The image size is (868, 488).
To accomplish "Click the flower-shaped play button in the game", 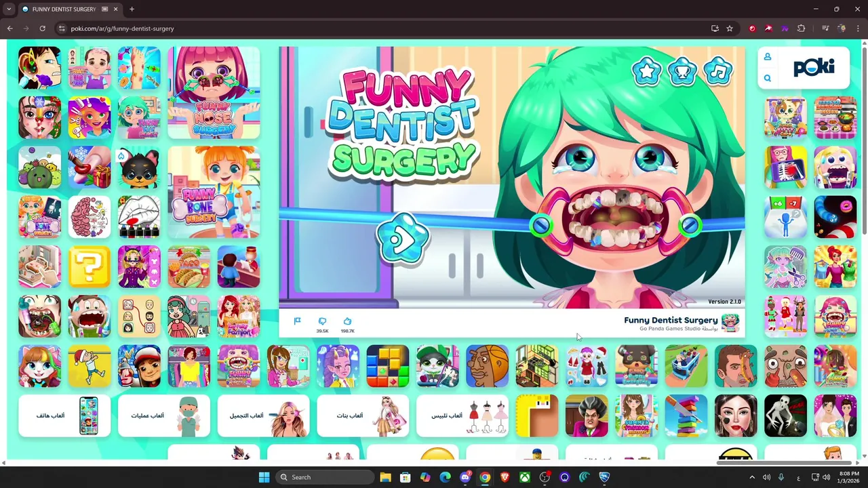I will (x=403, y=239).
